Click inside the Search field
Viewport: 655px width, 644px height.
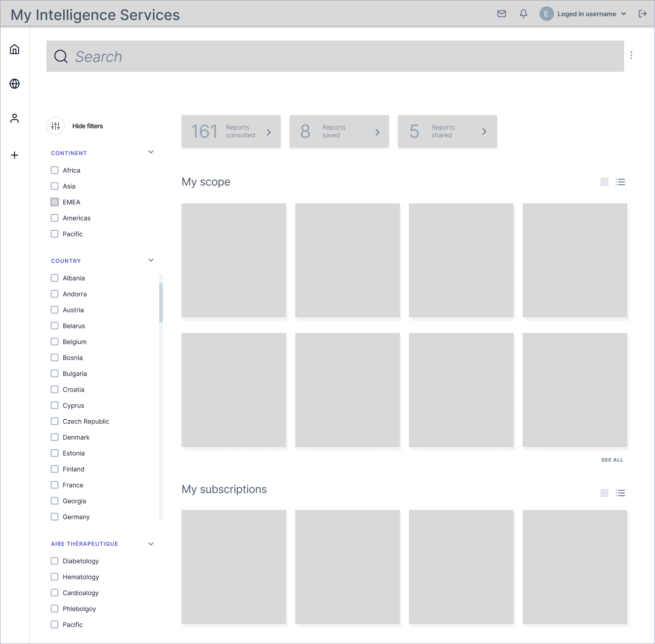point(318,56)
